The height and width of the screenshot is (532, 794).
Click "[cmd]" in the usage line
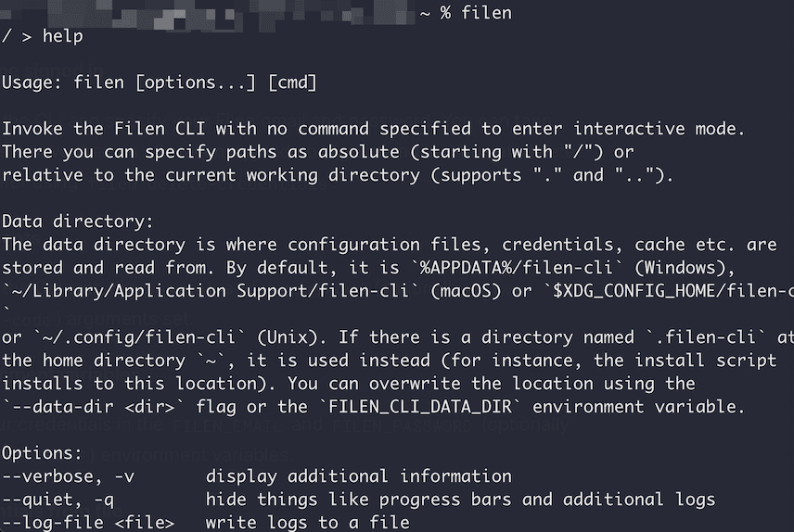click(x=292, y=82)
